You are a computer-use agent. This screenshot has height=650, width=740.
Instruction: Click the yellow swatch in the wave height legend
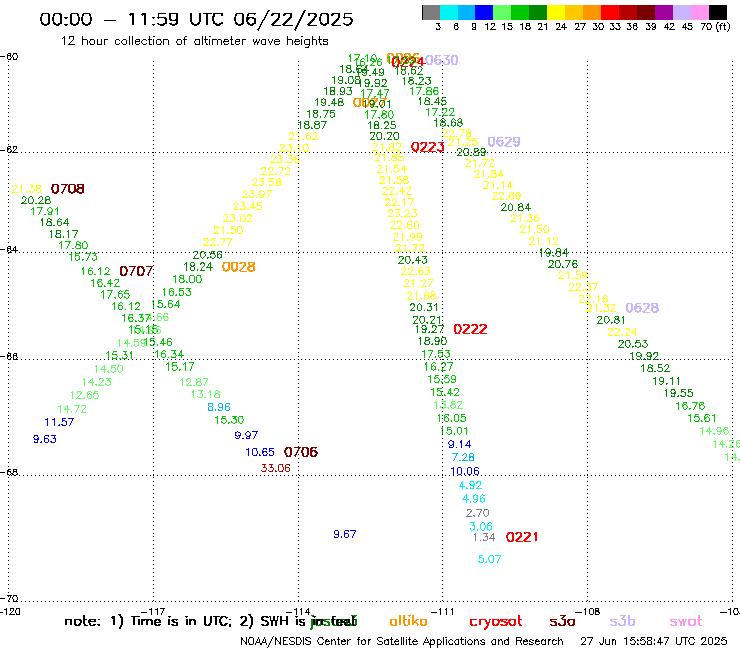point(556,12)
